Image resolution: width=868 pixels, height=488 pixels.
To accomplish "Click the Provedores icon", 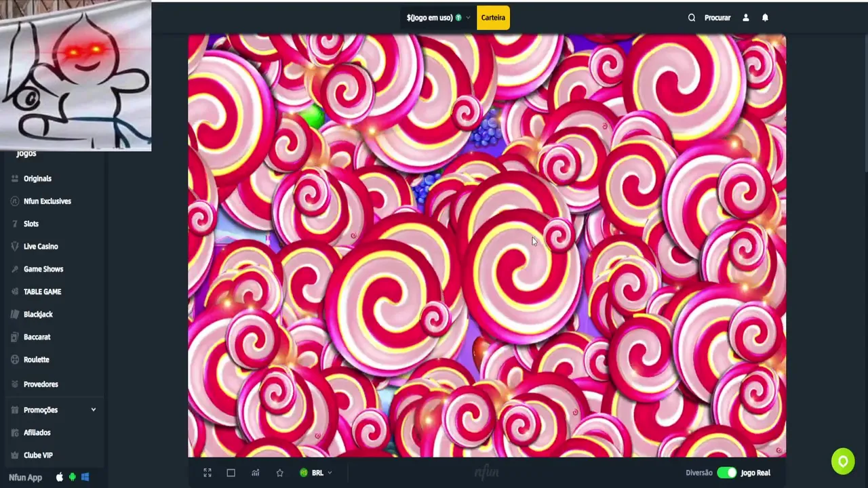I will (15, 384).
